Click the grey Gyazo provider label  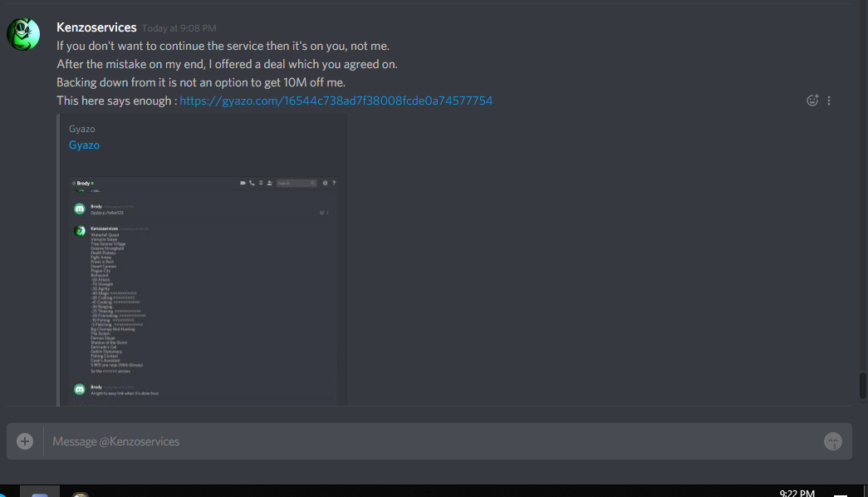click(x=82, y=129)
